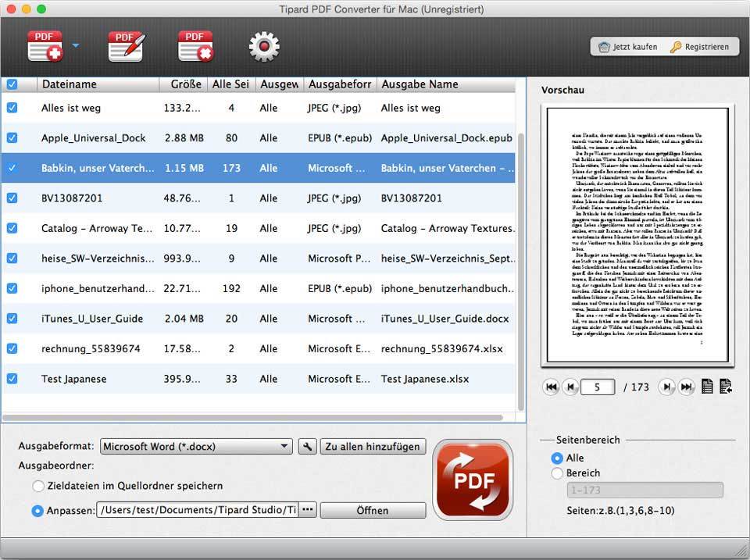Click the vertical file list scrollbar

pyautogui.click(x=521, y=272)
